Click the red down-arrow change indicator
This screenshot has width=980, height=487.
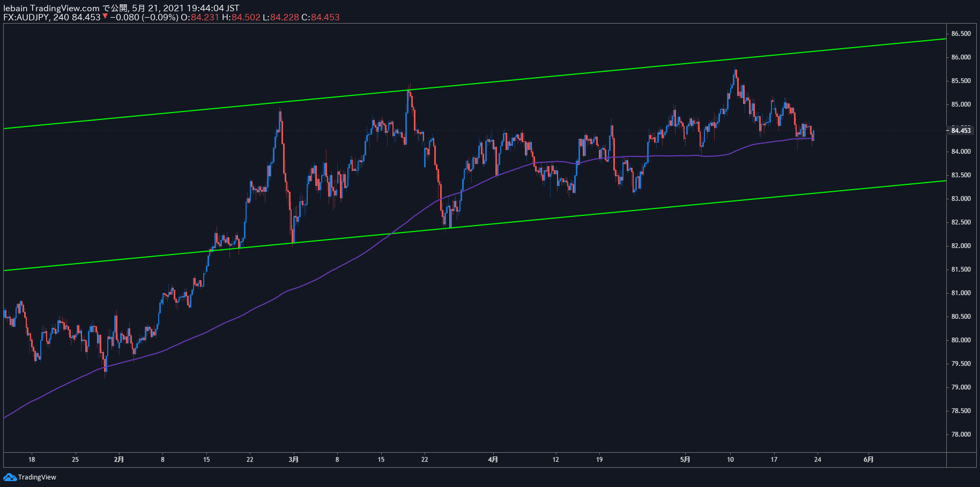pyautogui.click(x=105, y=17)
